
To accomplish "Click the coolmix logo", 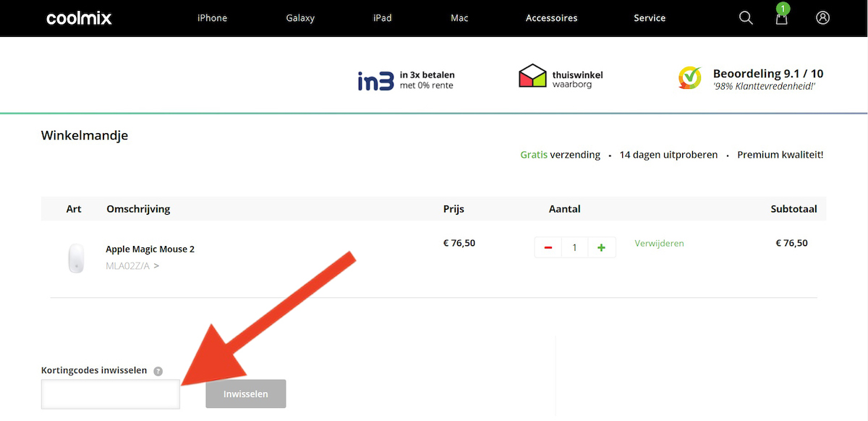I will 79,18.
